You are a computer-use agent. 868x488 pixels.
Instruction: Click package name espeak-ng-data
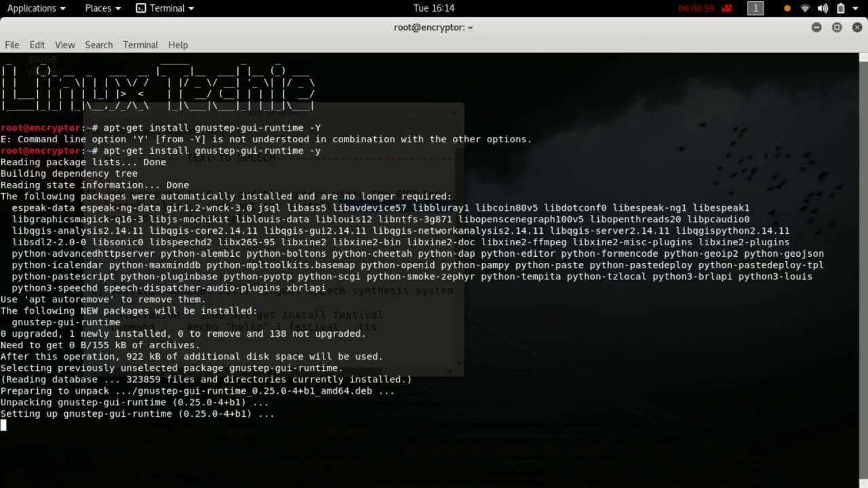point(121,208)
